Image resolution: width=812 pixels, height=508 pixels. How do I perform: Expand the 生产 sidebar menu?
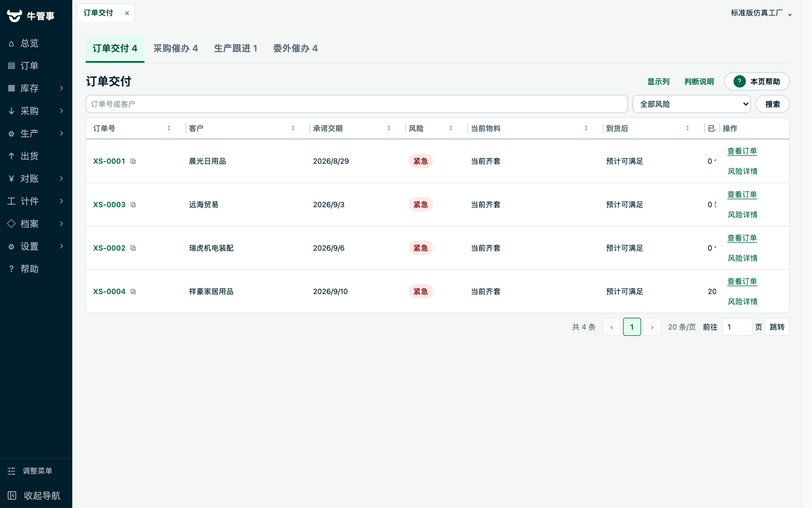(36, 133)
